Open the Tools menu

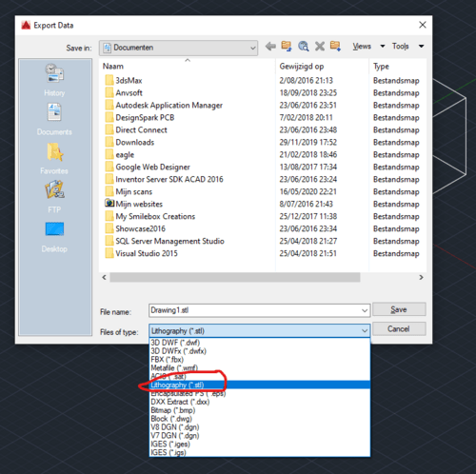pos(400,47)
